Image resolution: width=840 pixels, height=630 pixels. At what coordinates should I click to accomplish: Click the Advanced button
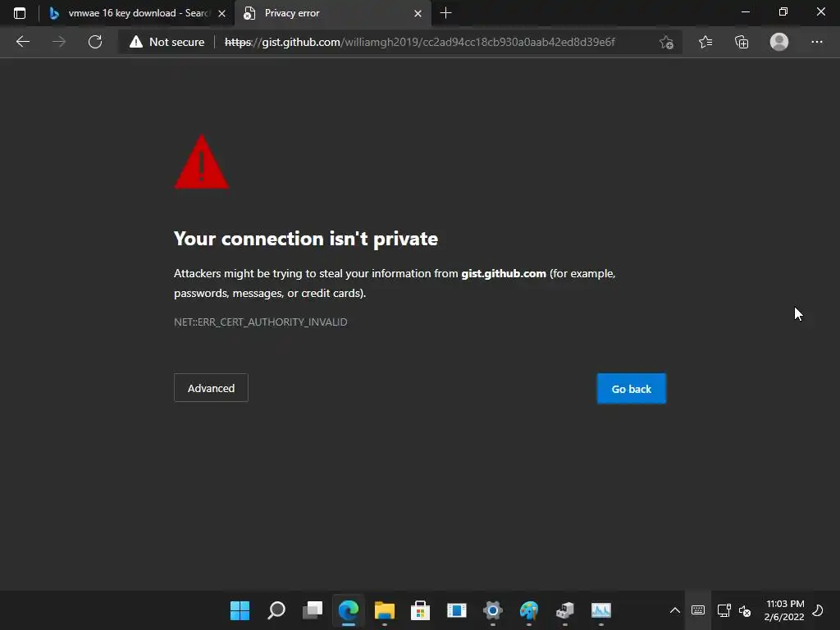point(211,388)
